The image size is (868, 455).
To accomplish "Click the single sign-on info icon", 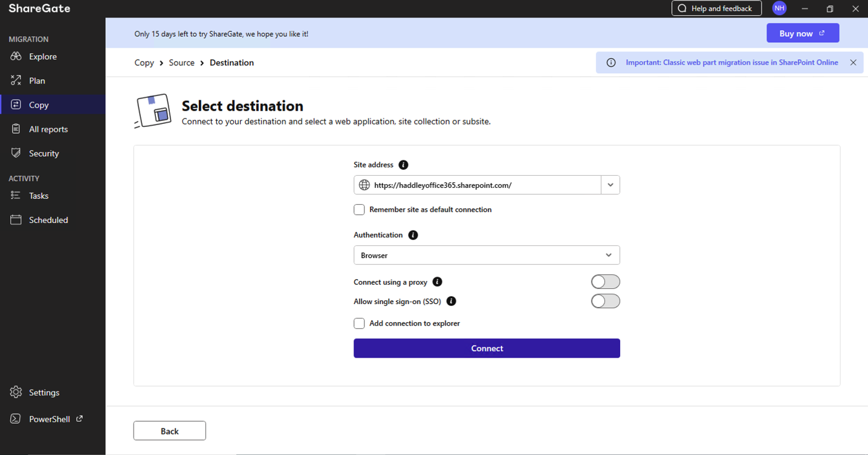I will coord(451,301).
